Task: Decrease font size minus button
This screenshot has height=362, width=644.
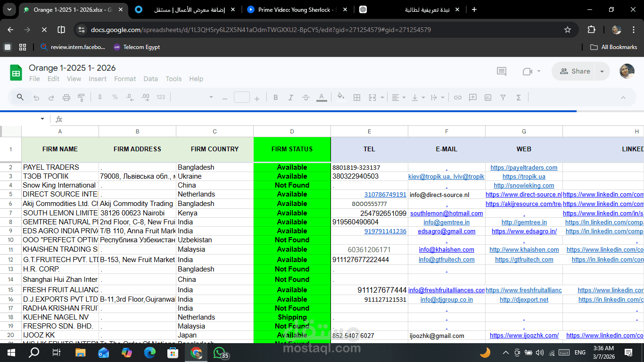Action: point(225,98)
